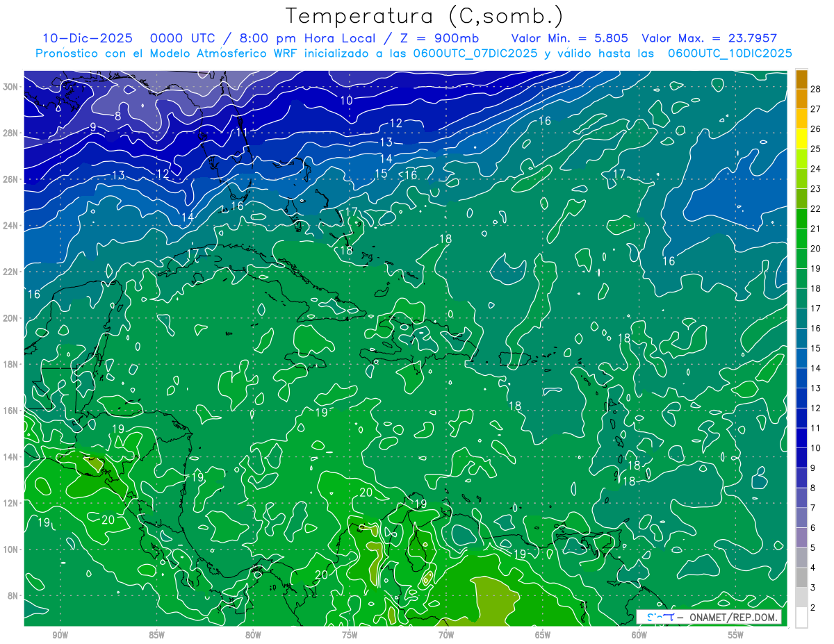
Task: Click the '80W' longitude axis label
Action: tap(253, 635)
